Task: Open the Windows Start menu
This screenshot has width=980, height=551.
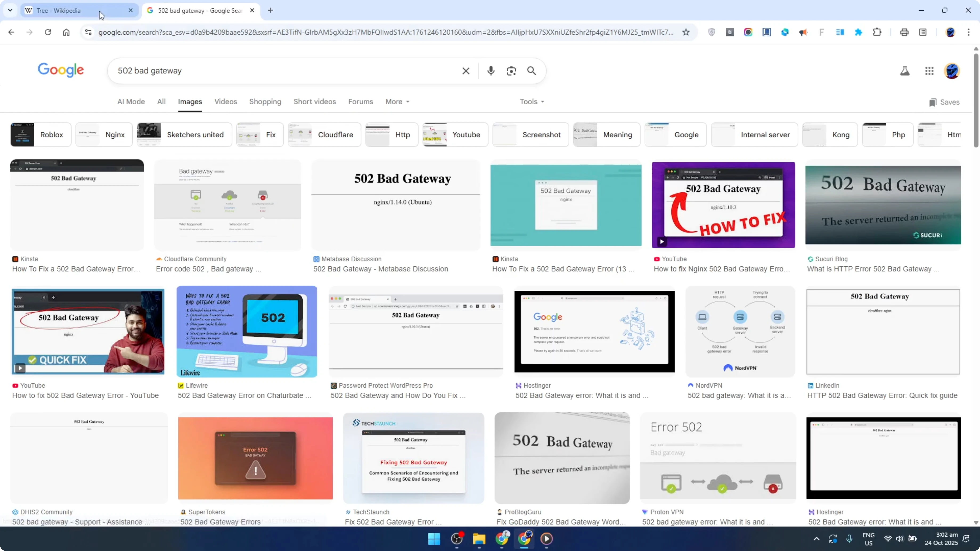Action: [x=434, y=539]
